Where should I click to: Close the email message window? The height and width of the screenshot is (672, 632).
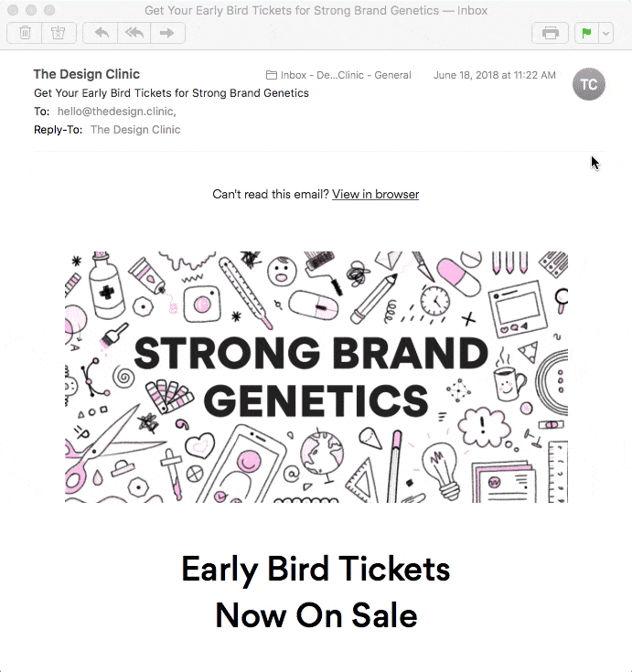point(13,10)
